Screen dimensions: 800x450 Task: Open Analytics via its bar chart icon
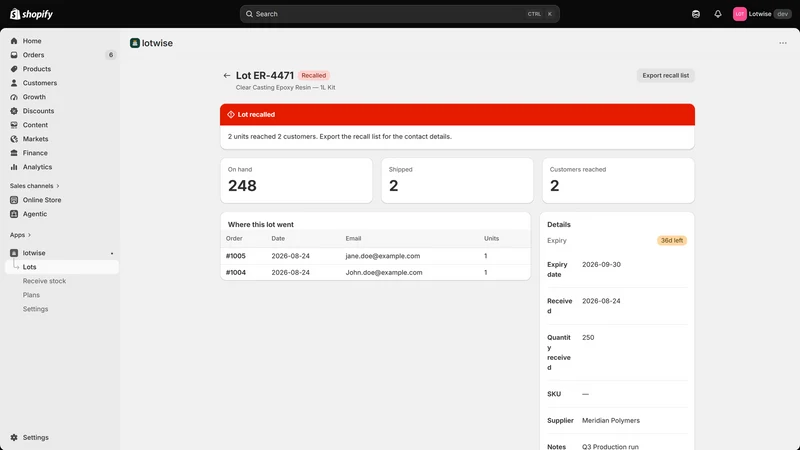14,167
